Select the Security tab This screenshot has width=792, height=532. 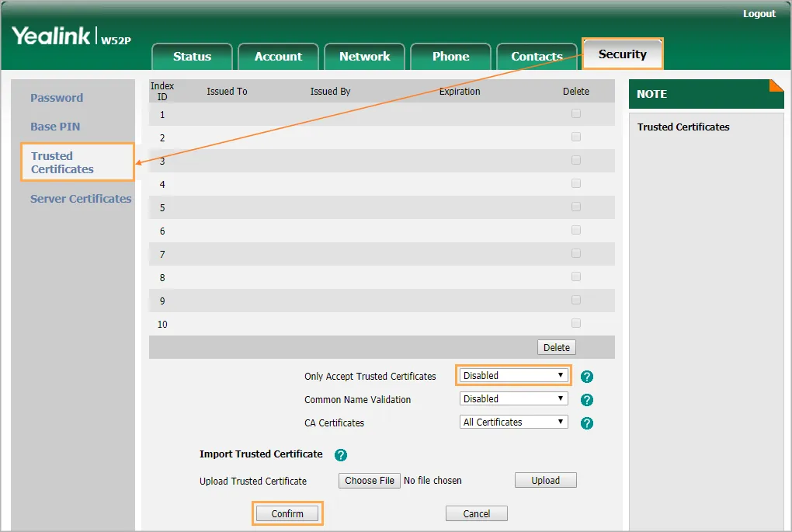tap(622, 54)
